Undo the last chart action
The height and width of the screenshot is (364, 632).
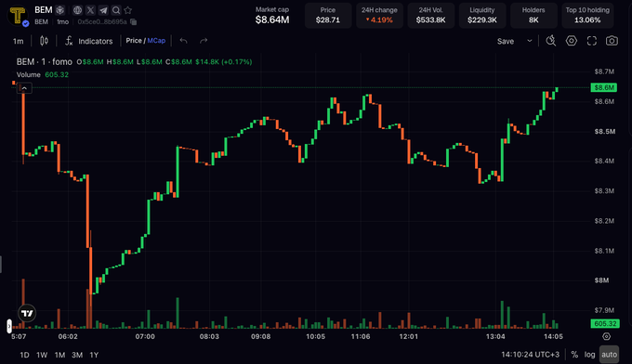183,41
